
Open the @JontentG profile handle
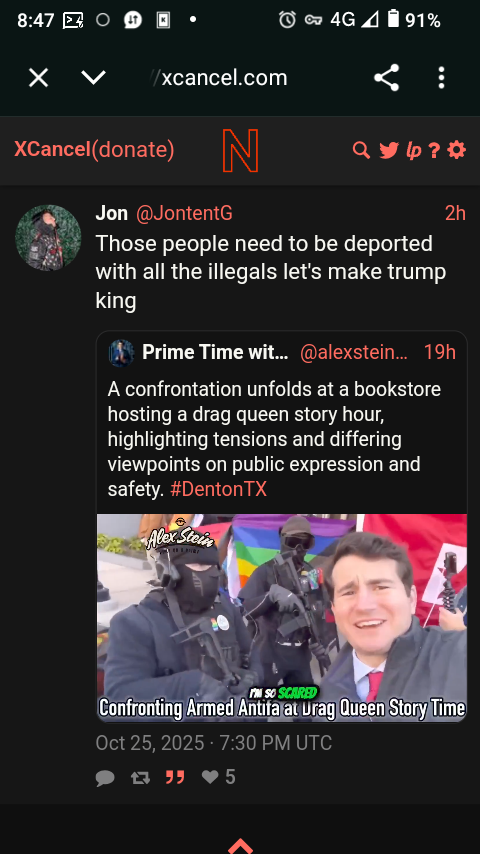[184, 214]
